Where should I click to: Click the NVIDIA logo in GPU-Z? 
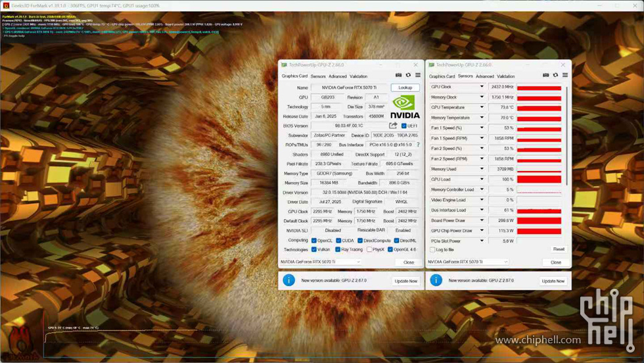405,107
